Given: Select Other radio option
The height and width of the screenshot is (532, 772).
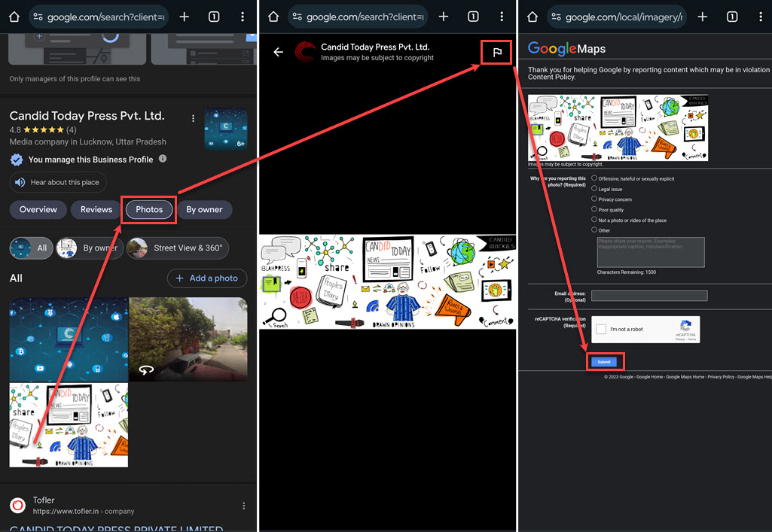Looking at the screenshot, I should coord(594,230).
